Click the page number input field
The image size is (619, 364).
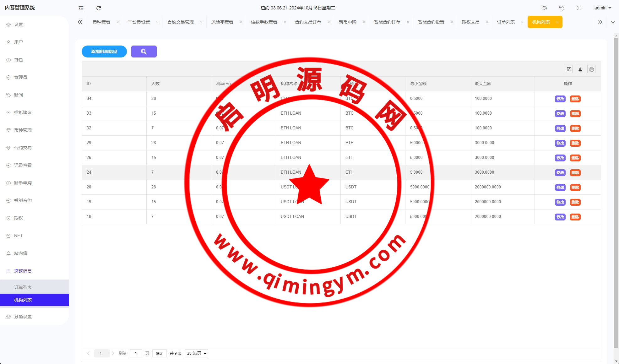[x=136, y=353]
